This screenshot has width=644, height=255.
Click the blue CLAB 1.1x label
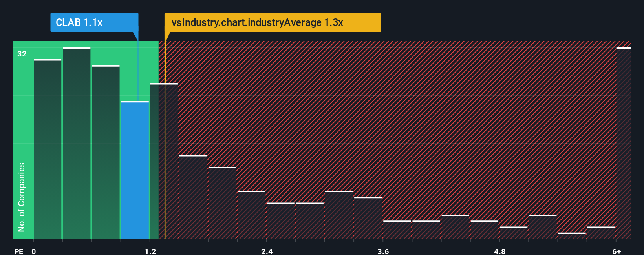94,22
